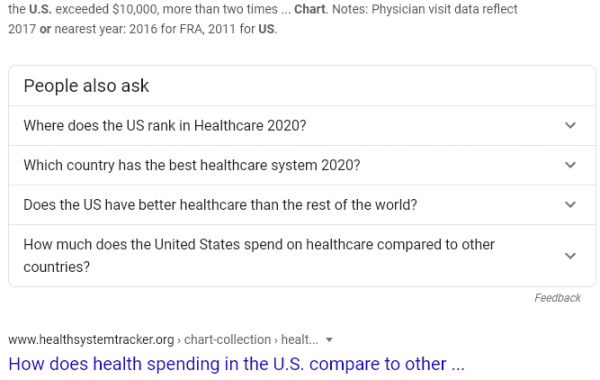600x380 pixels.
Task: Click the truncated 'healt...' breadcrumb segment
Action: (300, 339)
